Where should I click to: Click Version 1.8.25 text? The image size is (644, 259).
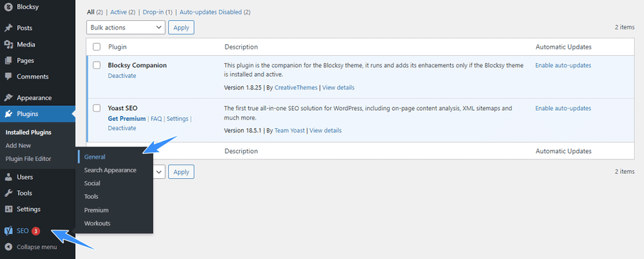243,87
